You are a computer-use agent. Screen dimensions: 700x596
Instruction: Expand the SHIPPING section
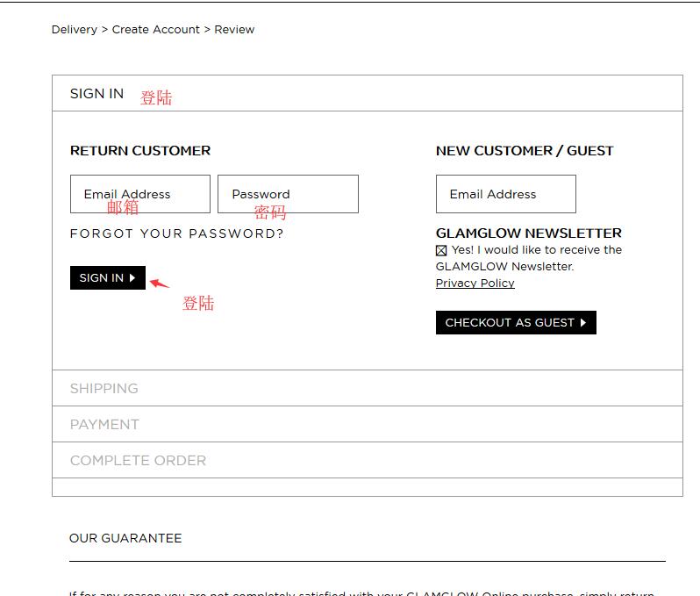click(104, 389)
